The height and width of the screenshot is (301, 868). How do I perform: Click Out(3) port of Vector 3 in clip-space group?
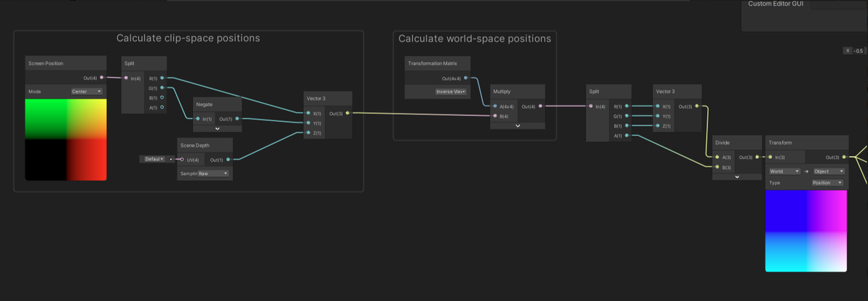[x=347, y=113]
